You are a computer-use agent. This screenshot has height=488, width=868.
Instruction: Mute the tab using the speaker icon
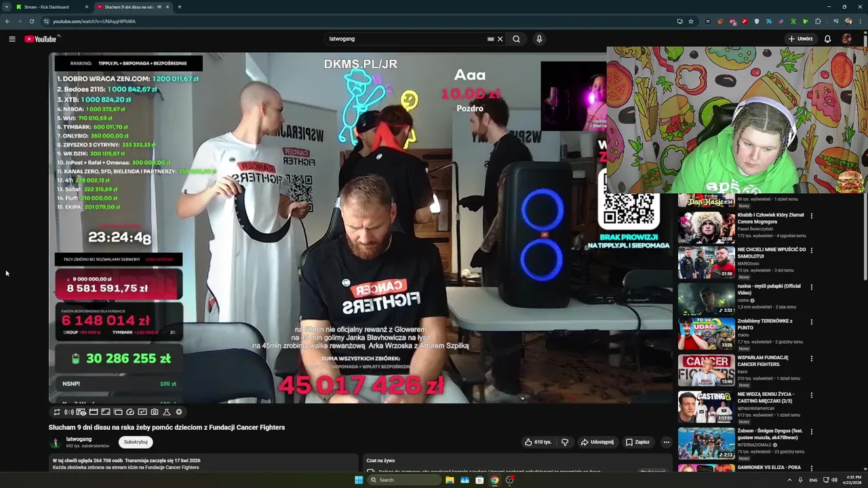[159, 7]
